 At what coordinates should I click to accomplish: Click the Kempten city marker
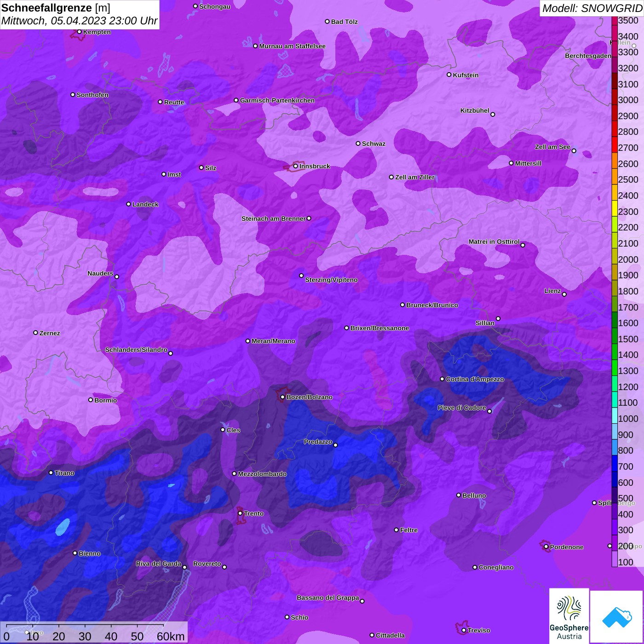coord(80,32)
